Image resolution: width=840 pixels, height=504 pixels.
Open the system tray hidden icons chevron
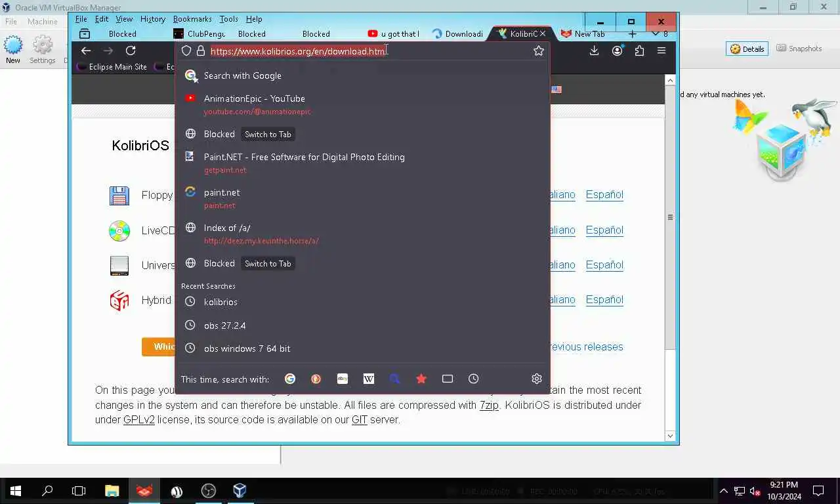(724, 491)
